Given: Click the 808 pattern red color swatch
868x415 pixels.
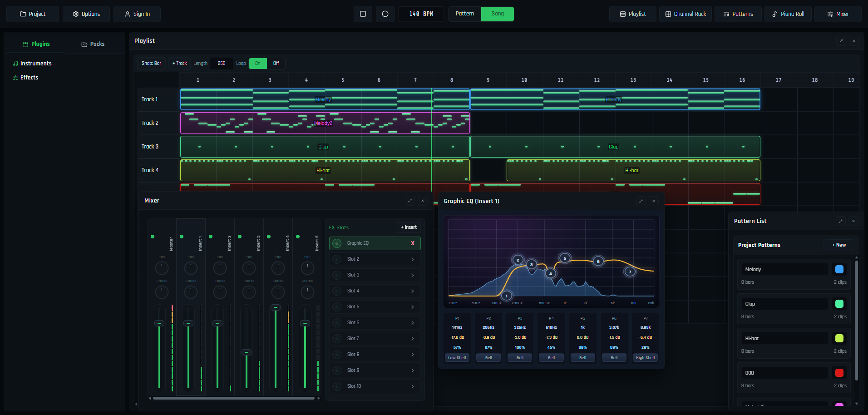Looking at the screenshot, I should coord(839,373).
